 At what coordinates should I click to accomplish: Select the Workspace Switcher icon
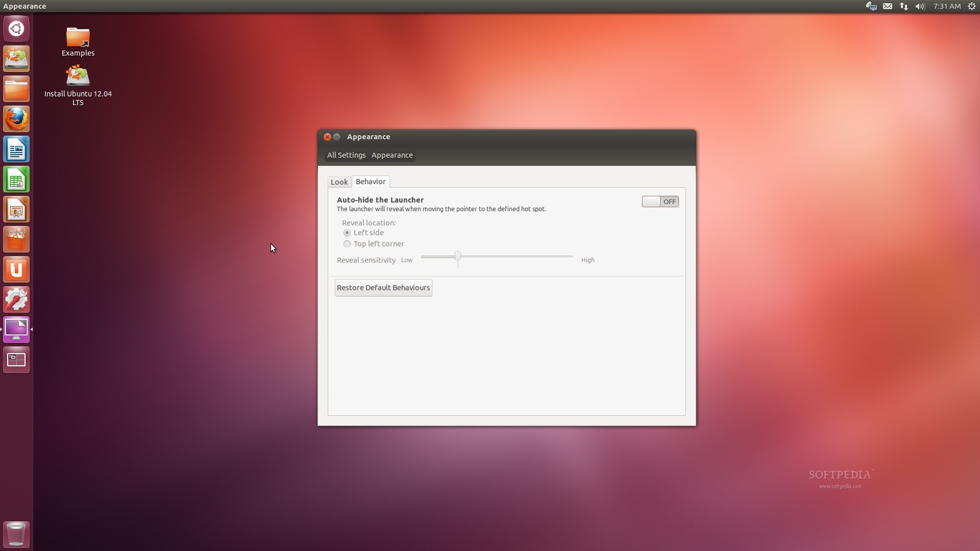16,359
